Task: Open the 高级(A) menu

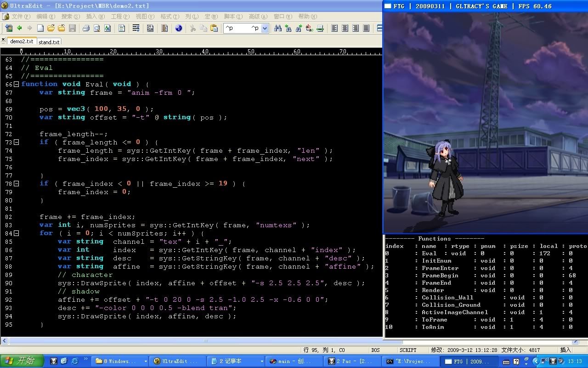Action: click(258, 17)
